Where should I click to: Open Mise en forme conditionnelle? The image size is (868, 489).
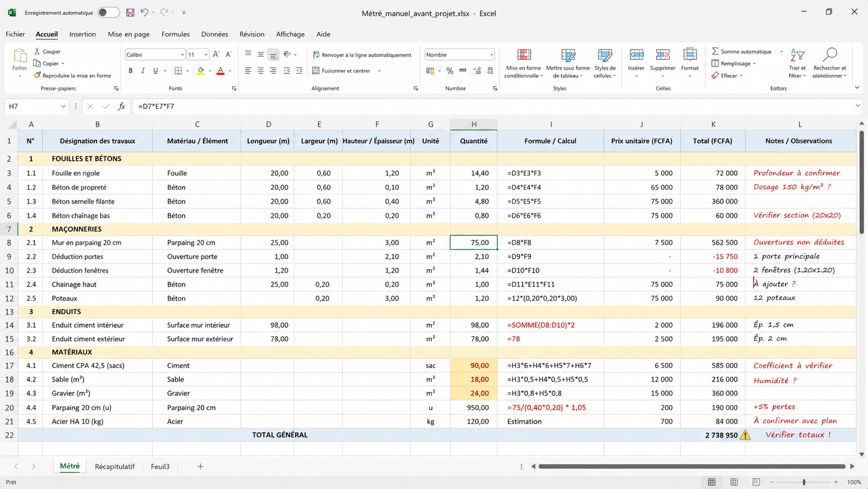coord(524,63)
